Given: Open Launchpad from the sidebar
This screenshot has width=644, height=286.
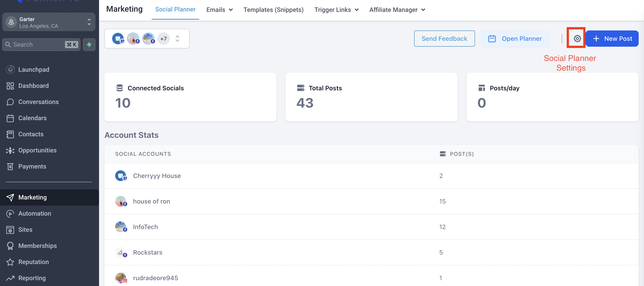Looking at the screenshot, I should click(34, 69).
